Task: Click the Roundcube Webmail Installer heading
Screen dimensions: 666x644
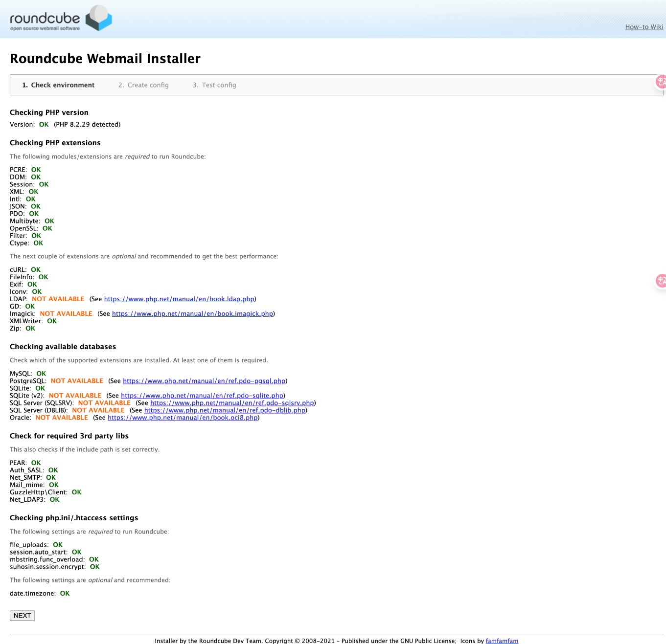Action: (105, 59)
